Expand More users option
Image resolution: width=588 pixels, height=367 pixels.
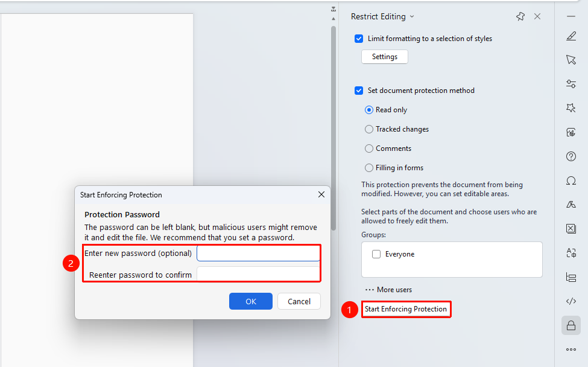[388, 290]
